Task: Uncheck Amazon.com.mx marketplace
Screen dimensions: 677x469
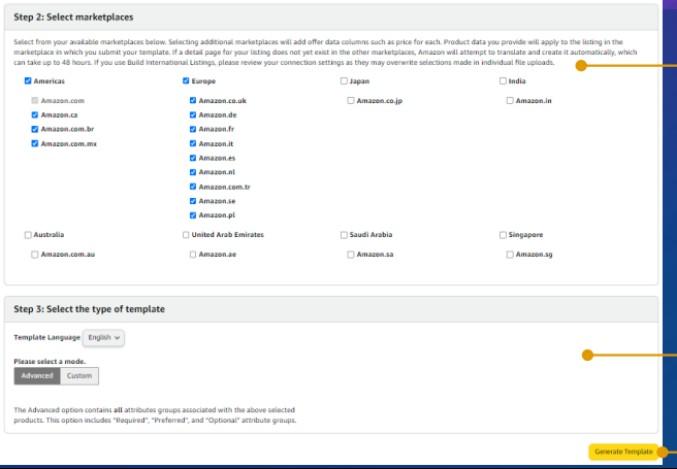Action: coord(35,143)
